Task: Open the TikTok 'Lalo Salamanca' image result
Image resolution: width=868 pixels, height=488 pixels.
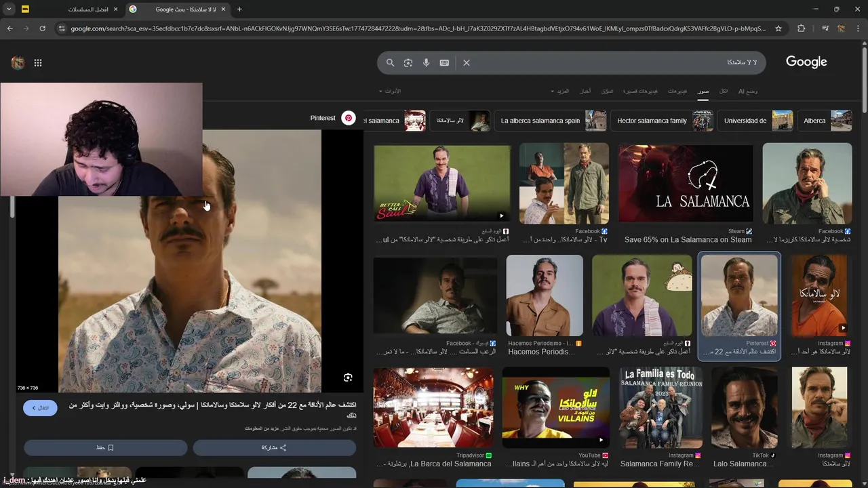Action: coord(745,408)
